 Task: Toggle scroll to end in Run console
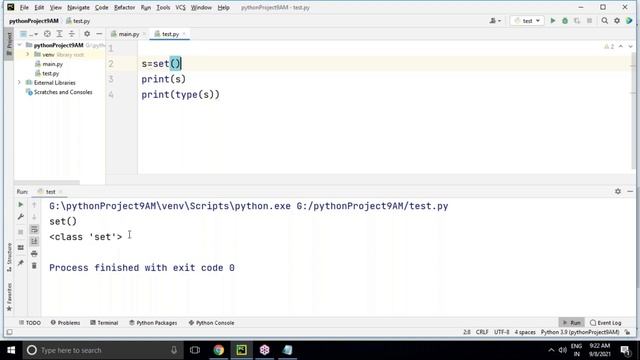[x=34, y=241]
